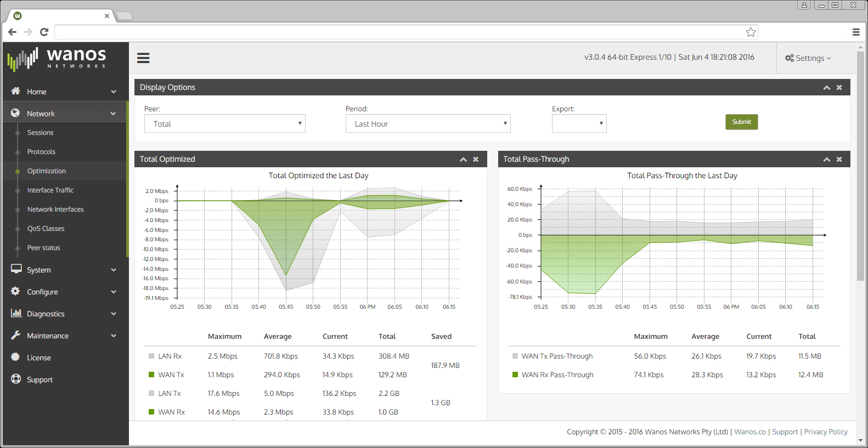Toggle the hamburger sidebar menu icon
Screen dimensions: 868x448
point(143,58)
